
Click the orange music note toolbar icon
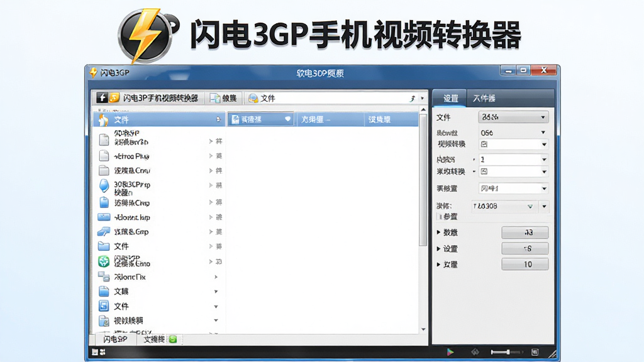pos(114,97)
